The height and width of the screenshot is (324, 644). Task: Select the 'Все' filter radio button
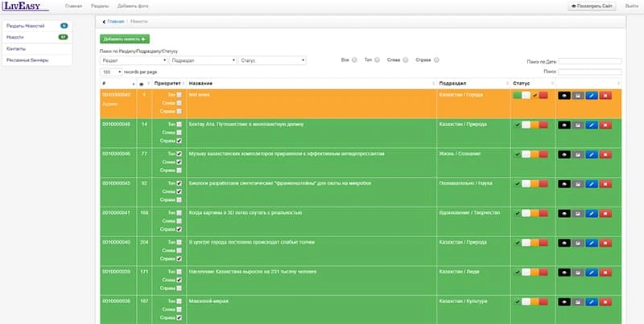tap(354, 59)
